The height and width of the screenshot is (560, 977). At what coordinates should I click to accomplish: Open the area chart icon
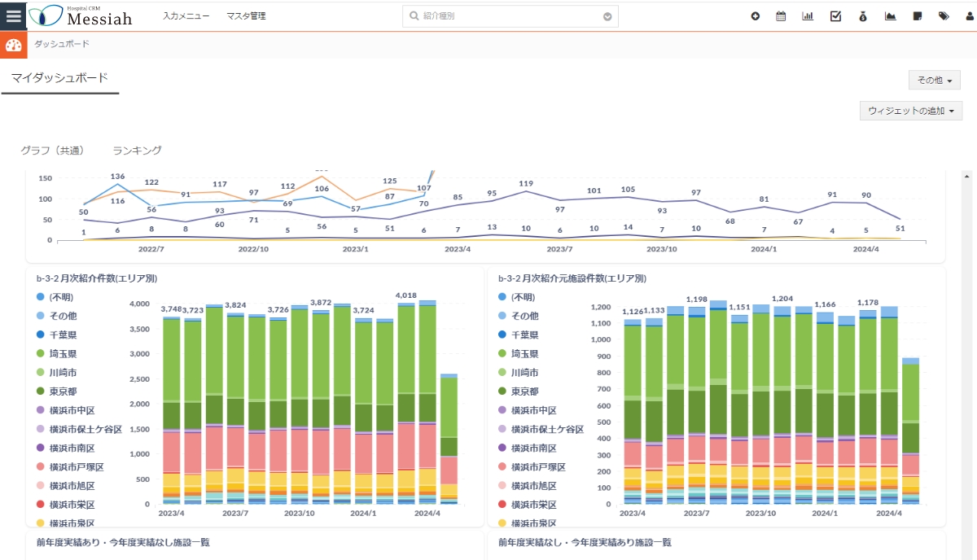(x=890, y=16)
